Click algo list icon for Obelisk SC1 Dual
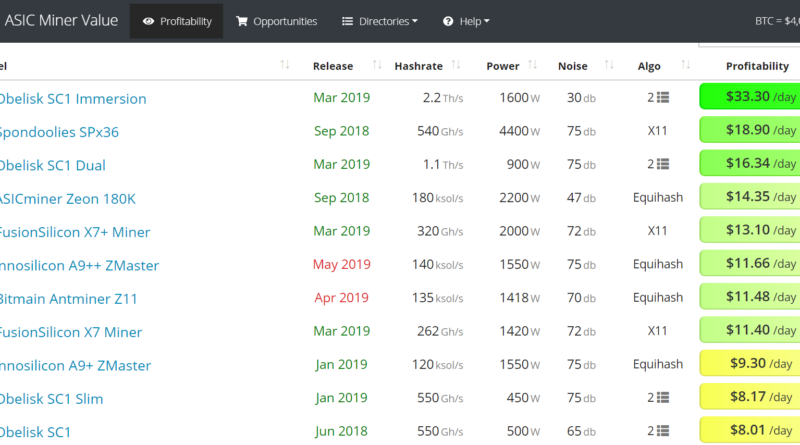 point(663,164)
